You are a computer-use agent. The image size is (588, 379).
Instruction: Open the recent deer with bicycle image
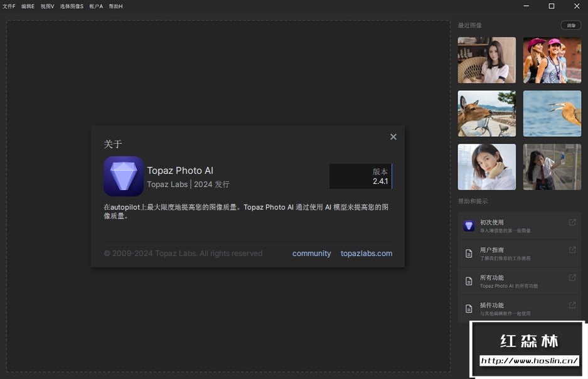(487, 114)
